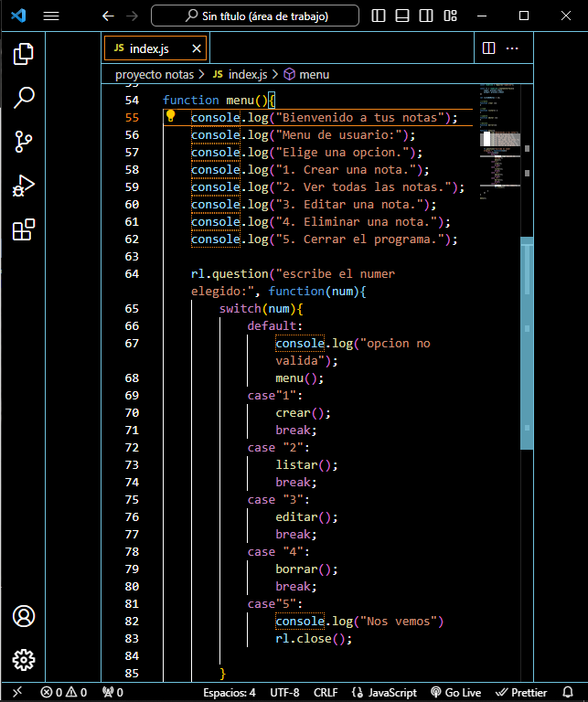Image resolution: width=588 pixels, height=702 pixels.
Task: Click line number 72 in the gutter
Action: 132,448
